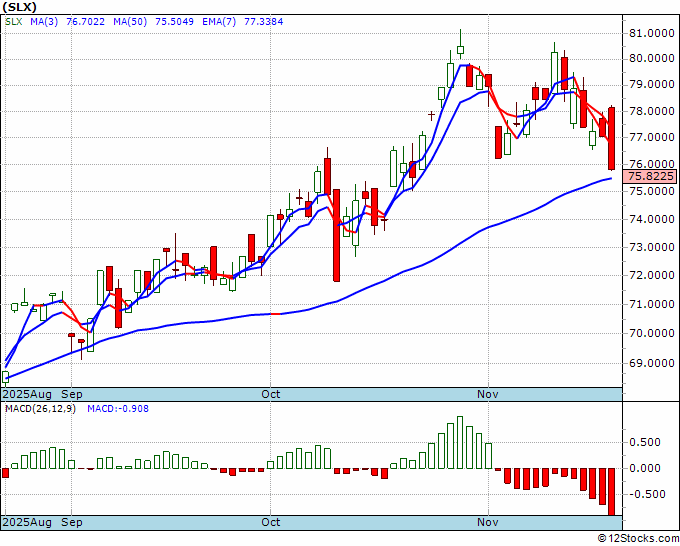Viewport: 680px width, 546px height.
Task: Click the long red October candle reaching 72
Action: pyautogui.click(x=337, y=235)
